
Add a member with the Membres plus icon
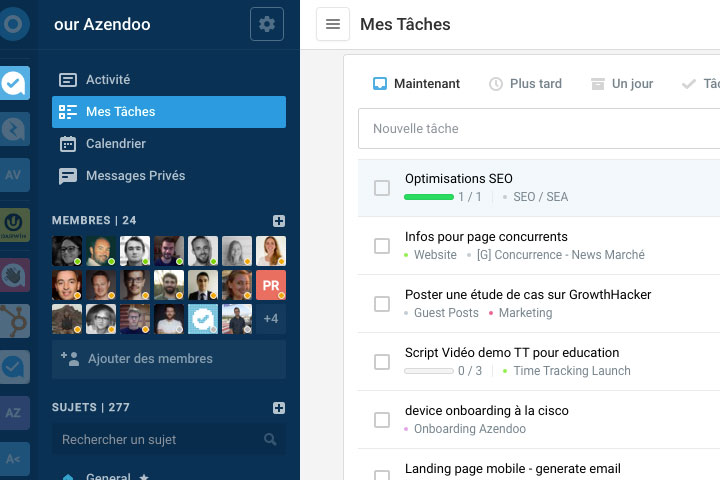[279, 221]
